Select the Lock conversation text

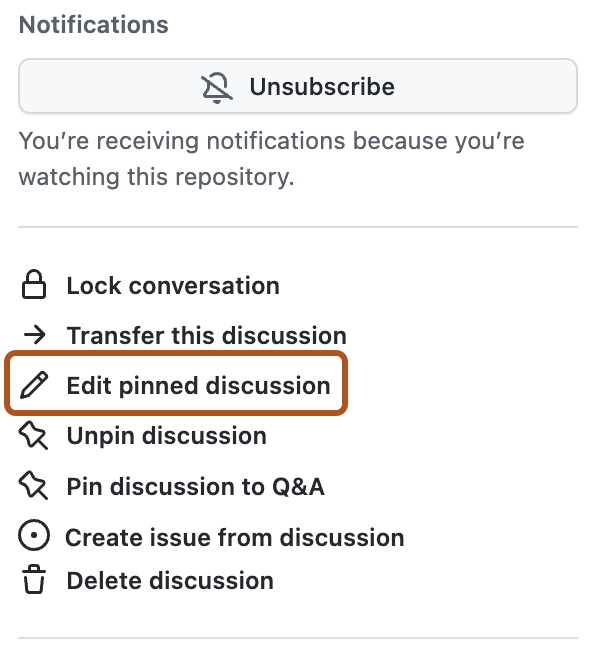[173, 286]
